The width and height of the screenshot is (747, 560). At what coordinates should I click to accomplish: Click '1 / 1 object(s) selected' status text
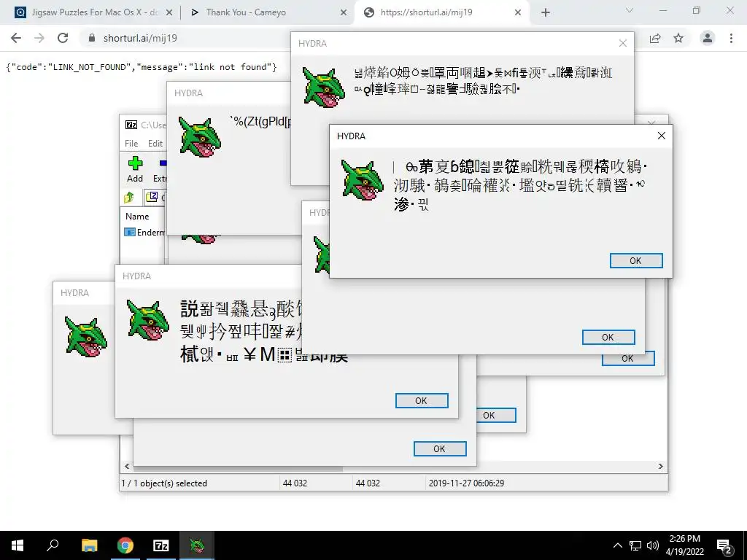[x=164, y=483]
